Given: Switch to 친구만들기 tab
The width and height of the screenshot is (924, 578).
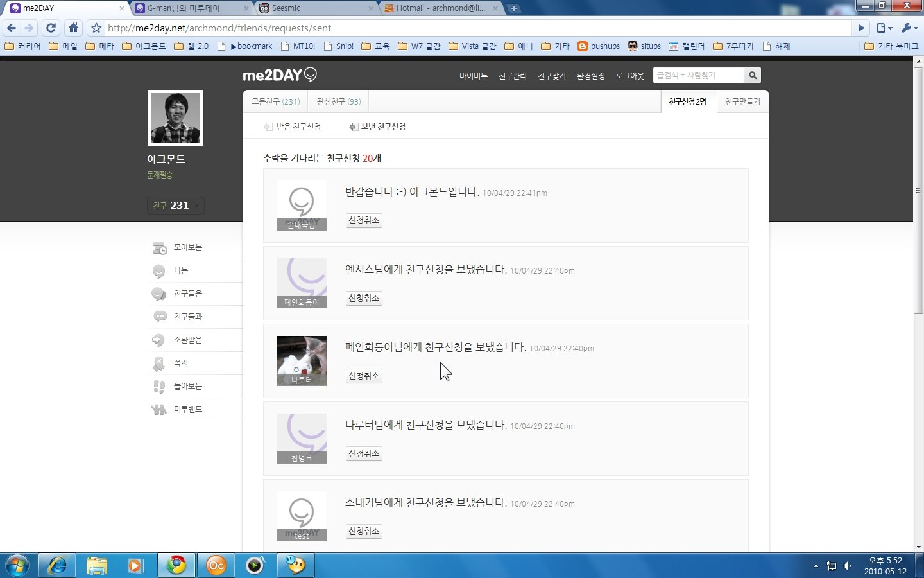Looking at the screenshot, I should click(x=742, y=101).
